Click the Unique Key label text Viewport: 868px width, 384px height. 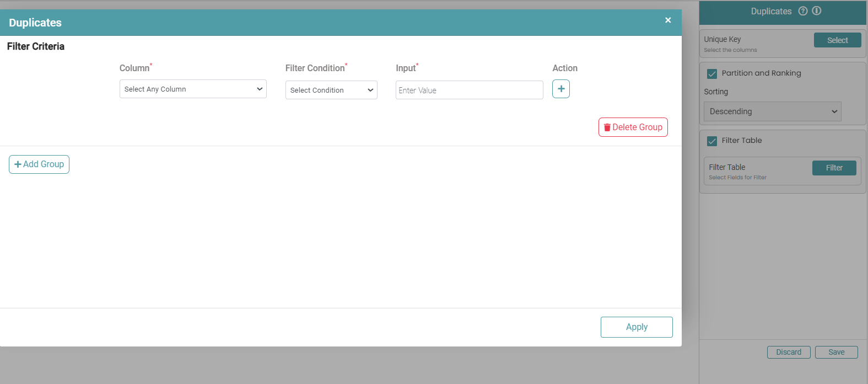pos(722,39)
